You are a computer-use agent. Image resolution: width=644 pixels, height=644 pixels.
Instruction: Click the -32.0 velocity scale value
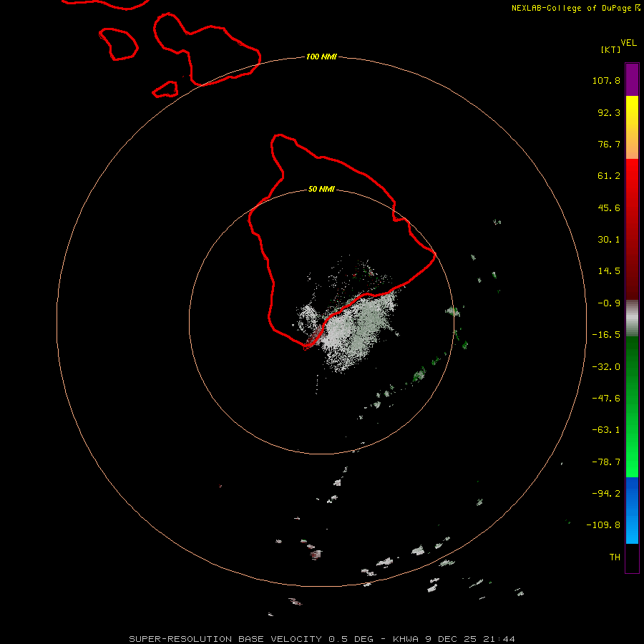click(606, 367)
